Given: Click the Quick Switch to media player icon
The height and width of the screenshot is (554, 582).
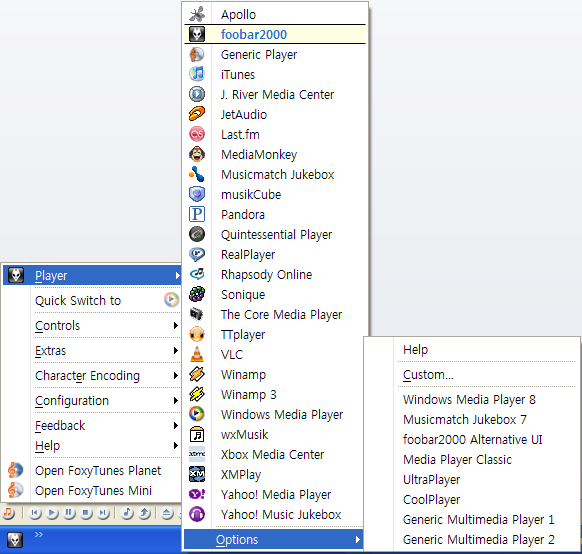Looking at the screenshot, I should pyautogui.click(x=171, y=300).
